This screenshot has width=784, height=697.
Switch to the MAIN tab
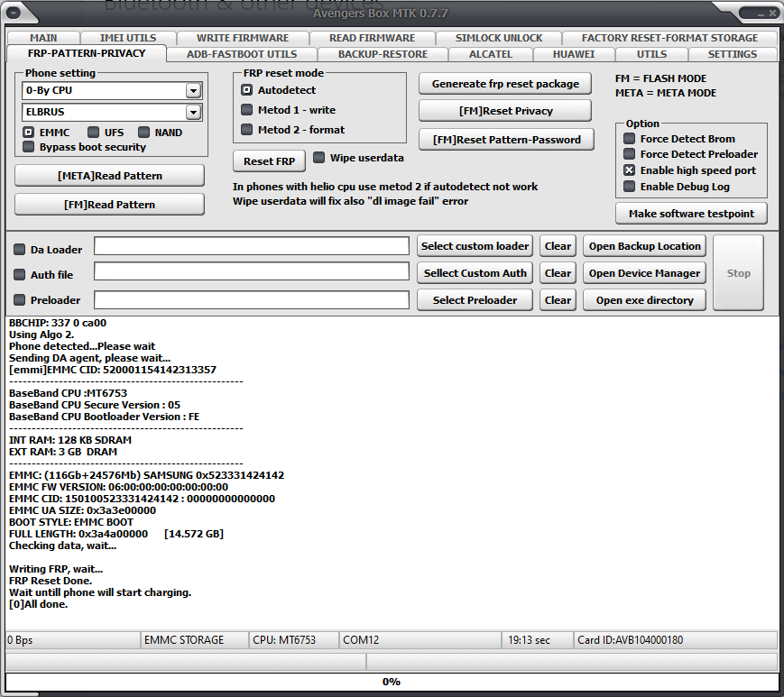tap(43, 38)
